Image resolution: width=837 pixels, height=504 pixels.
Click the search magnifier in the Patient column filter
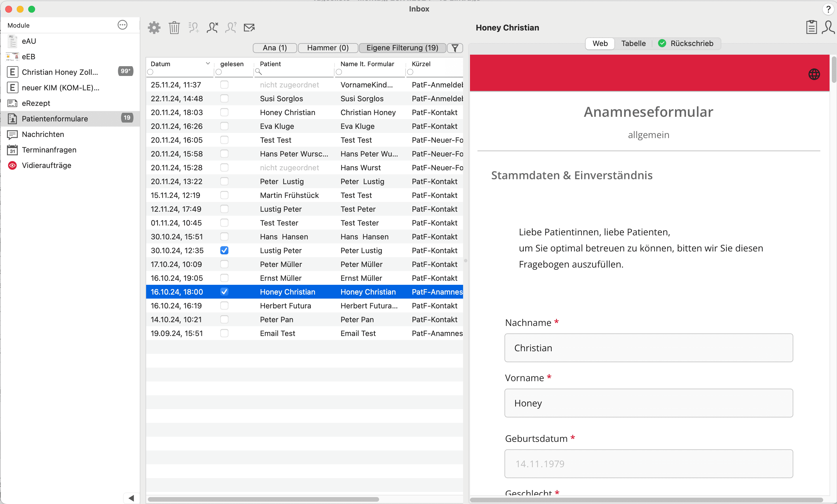point(258,72)
